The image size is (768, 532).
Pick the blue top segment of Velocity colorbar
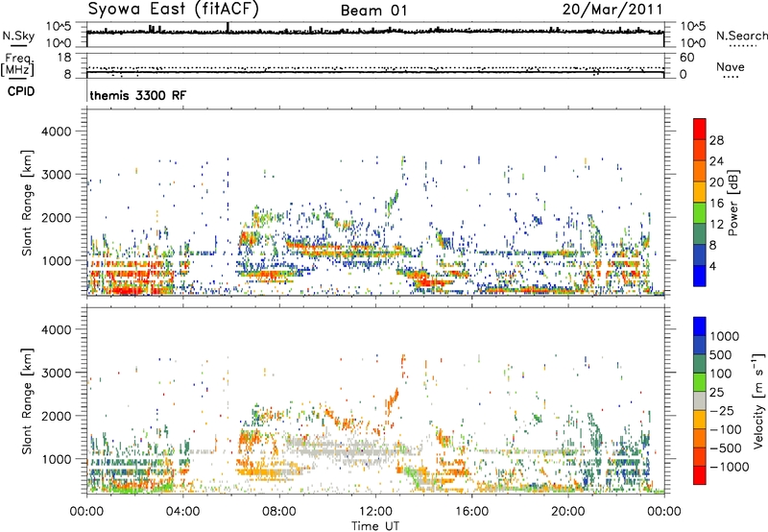tap(700, 326)
